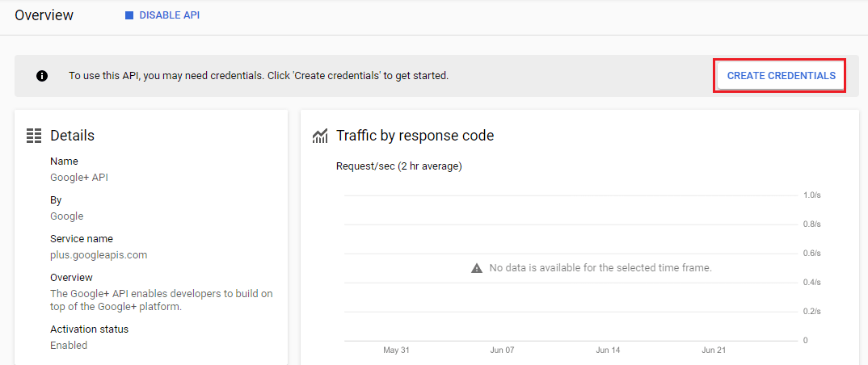Screen dimensions: 868x365
Task: Click the Google+ API name value
Action: pos(78,178)
